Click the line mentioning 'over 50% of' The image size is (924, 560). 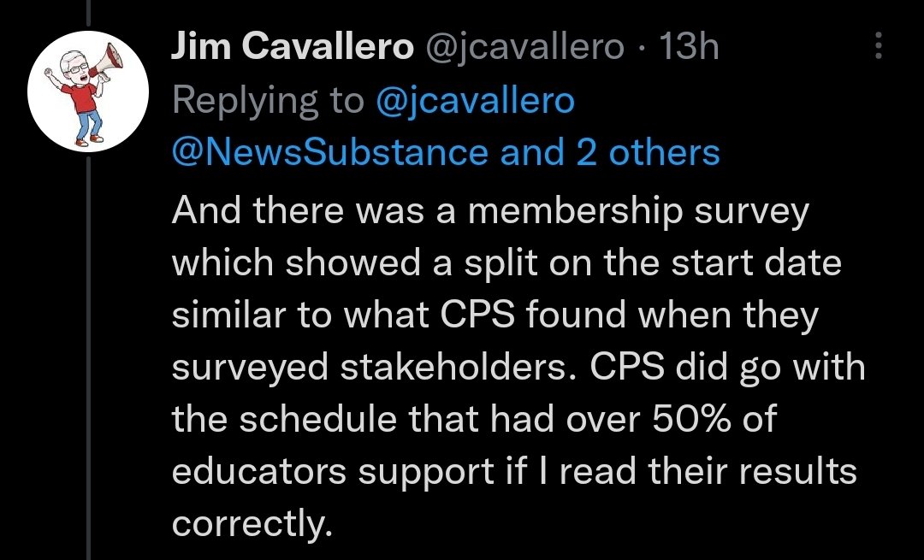pos(474,419)
